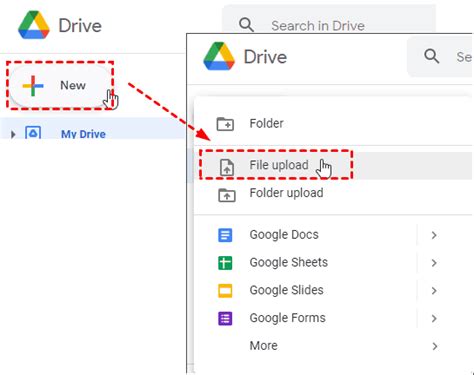Screen dimensions: 474x375
Task: Click the Drive logo in the front window
Action: point(219,56)
